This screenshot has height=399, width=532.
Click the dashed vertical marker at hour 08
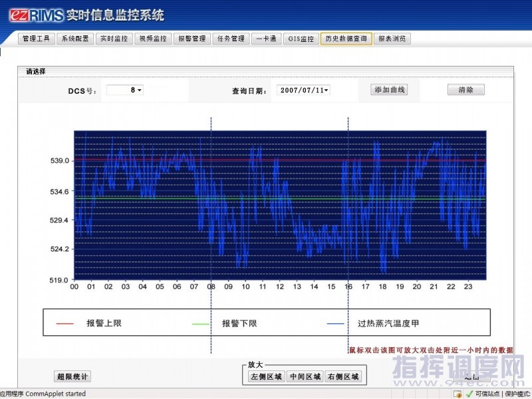pyautogui.click(x=211, y=199)
